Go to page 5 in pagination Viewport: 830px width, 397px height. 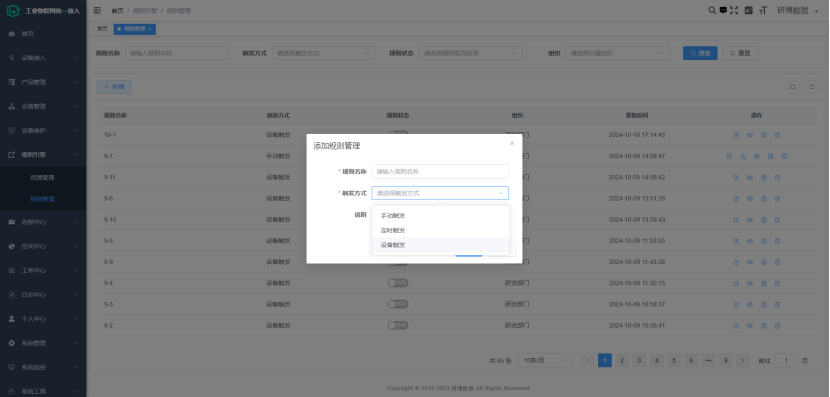(x=673, y=360)
